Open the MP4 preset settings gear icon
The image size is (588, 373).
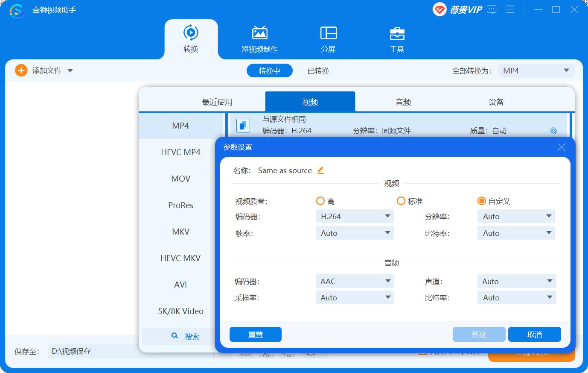[x=553, y=130]
